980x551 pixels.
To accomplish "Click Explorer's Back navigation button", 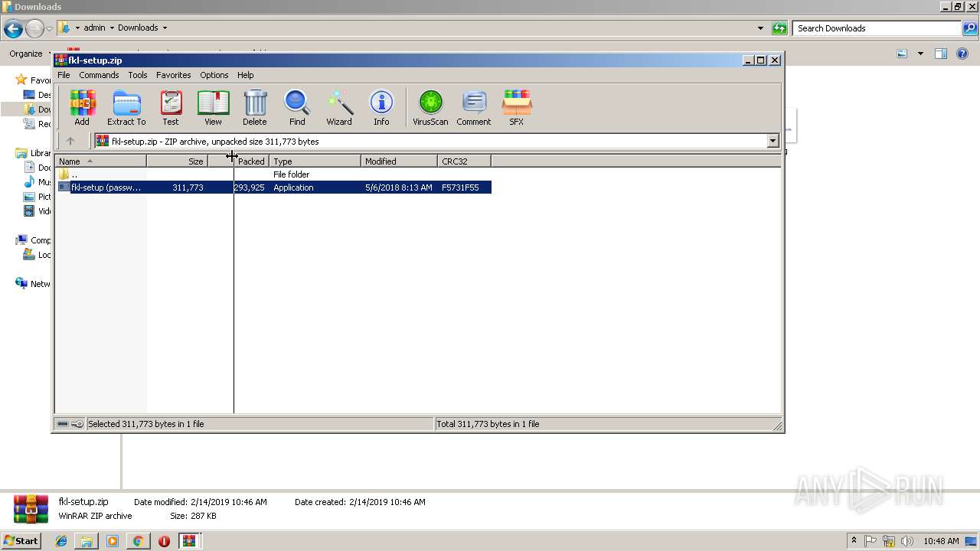I will [13, 29].
